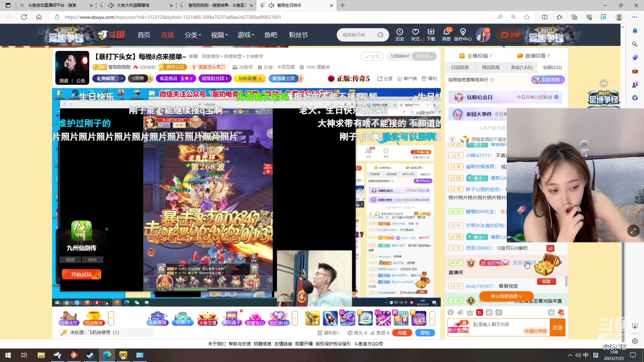
Task: Expand the 已关注 follow dropdown
Action: click(424, 56)
